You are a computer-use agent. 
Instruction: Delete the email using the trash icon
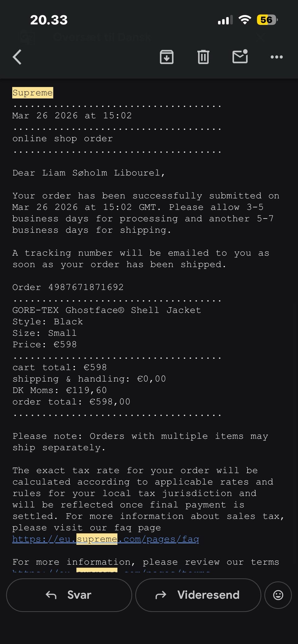(203, 57)
